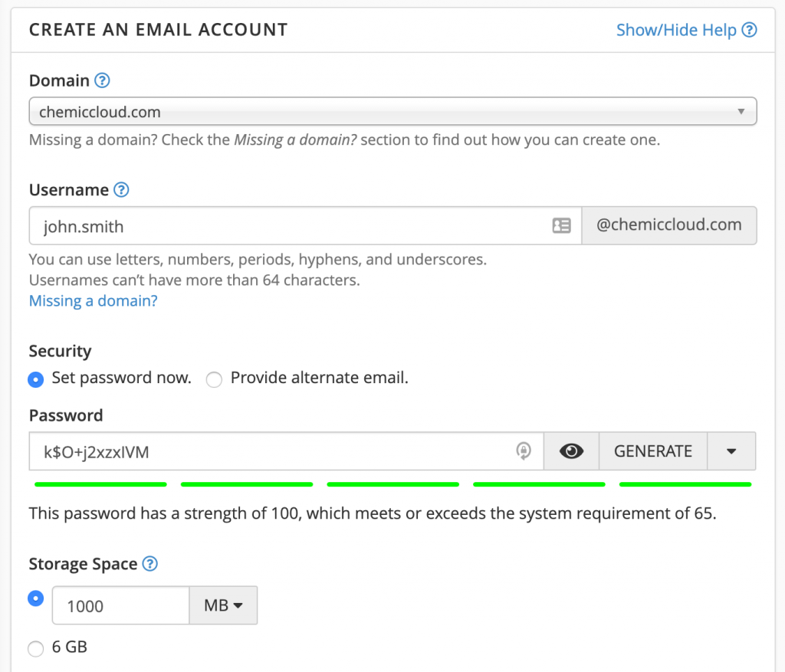Select the 6 GB storage radio button

35,648
